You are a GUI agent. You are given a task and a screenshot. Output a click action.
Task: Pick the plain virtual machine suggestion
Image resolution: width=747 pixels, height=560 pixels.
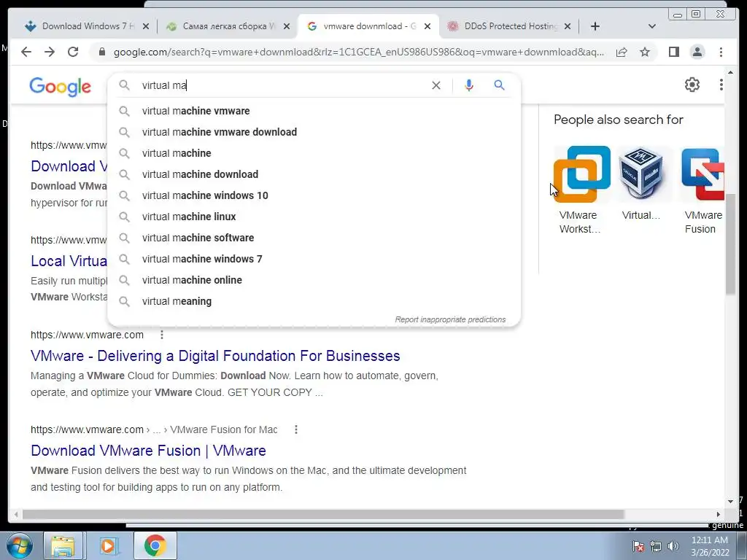(x=314, y=153)
